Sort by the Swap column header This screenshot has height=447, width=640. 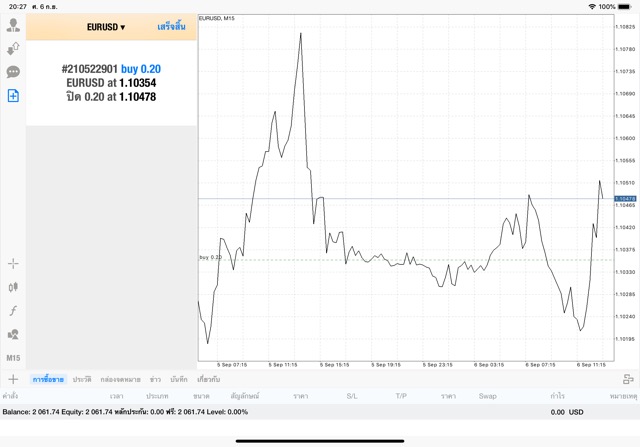click(x=487, y=396)
